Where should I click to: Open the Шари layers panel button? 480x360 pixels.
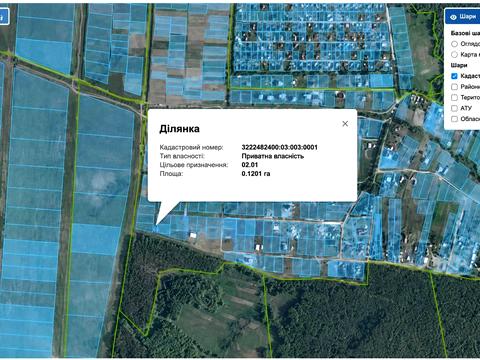point(463,16)
